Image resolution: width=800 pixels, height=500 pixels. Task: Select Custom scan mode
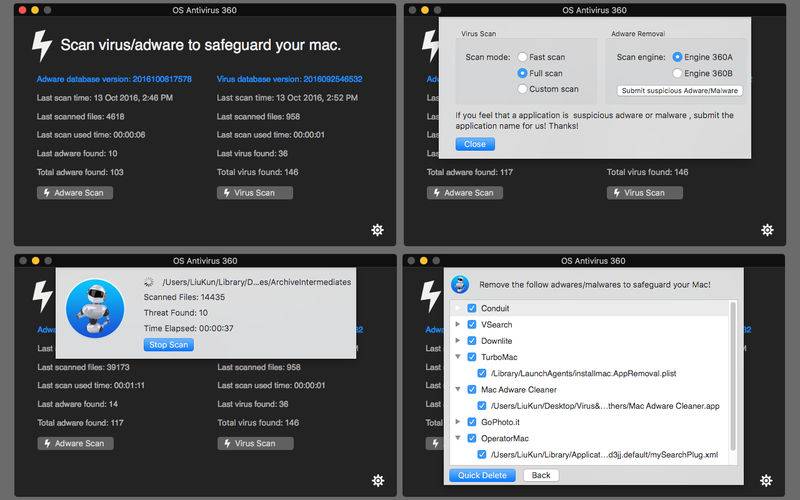(522, 89)
